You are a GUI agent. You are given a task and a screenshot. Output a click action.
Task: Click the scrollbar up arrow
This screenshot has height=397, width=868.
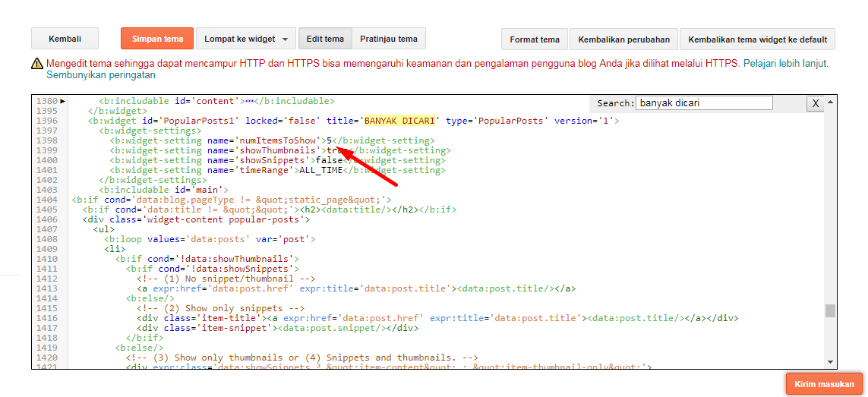(830, 101)
